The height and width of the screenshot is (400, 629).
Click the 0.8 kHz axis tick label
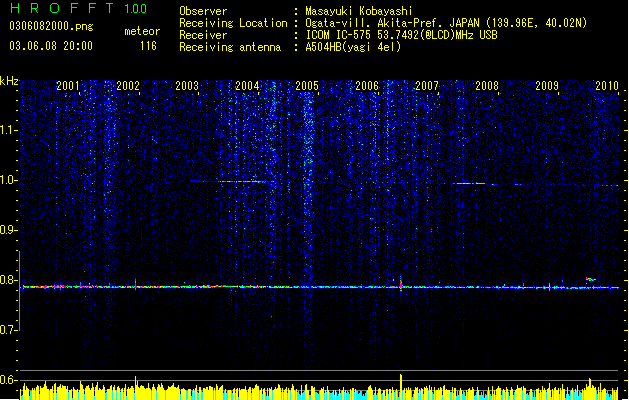8,280
